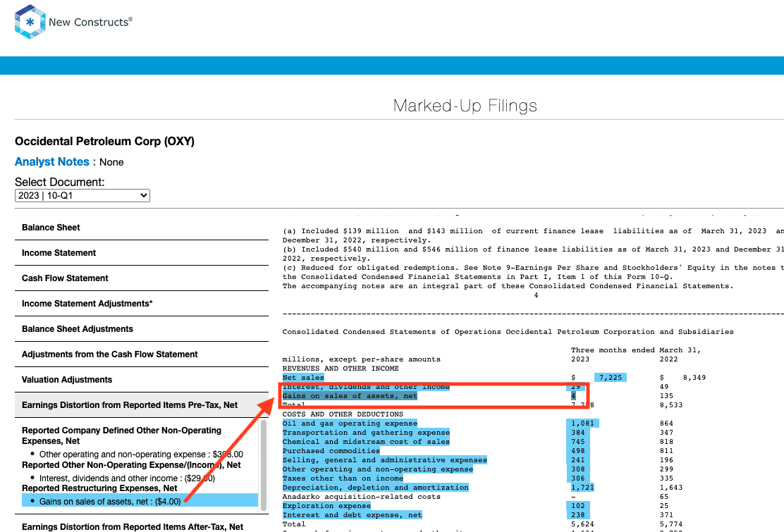Image resolution: width=784 pixels, height=532 pixels.
Task: Click the New Constructs hexagon logo icon
Action: tap(30, 22)
